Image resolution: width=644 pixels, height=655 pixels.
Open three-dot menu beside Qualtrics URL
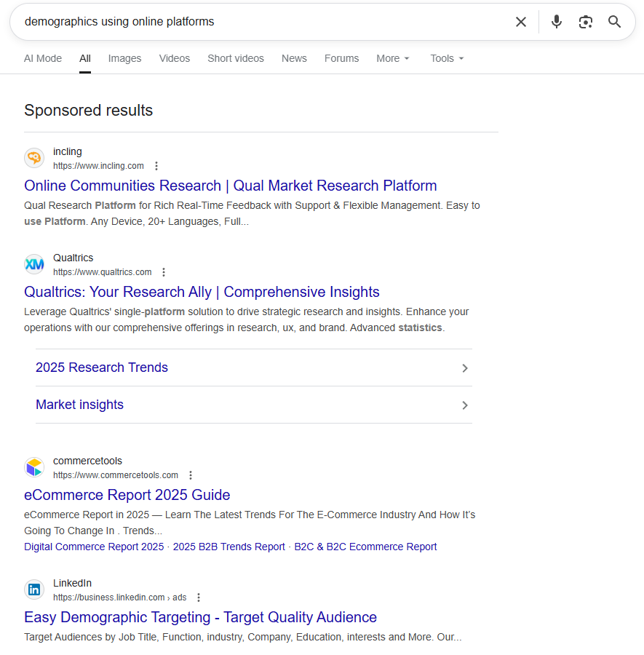click(164, 272)
